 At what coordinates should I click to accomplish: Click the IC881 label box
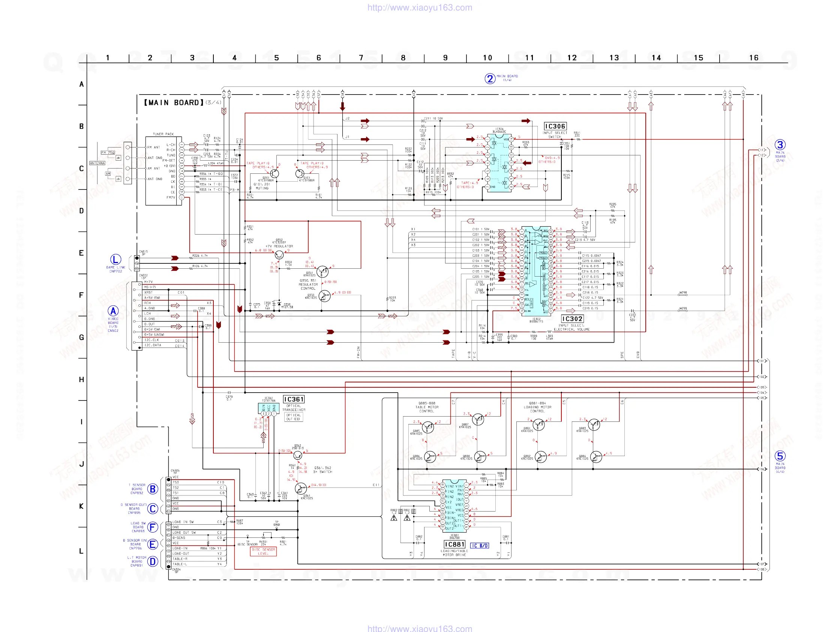click(454, 544)
